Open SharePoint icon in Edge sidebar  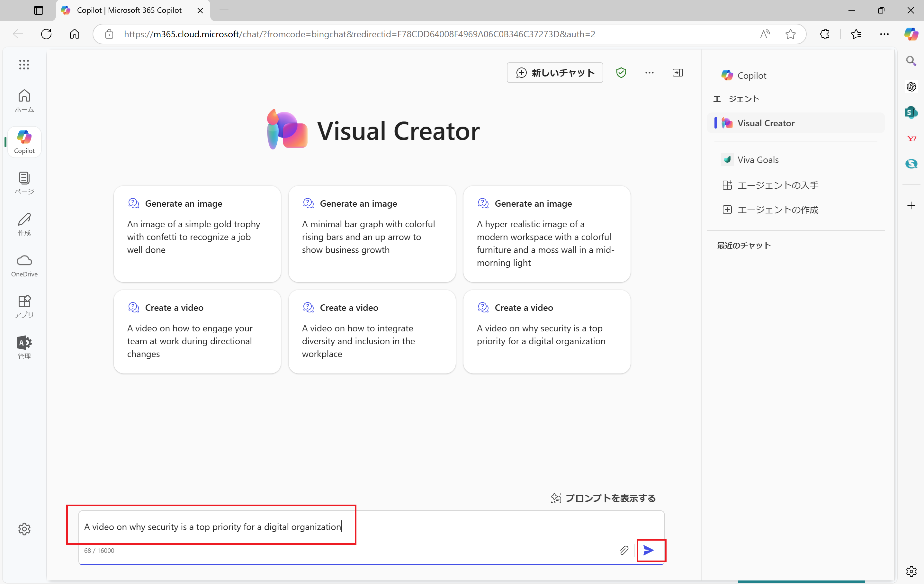[911, 112]
